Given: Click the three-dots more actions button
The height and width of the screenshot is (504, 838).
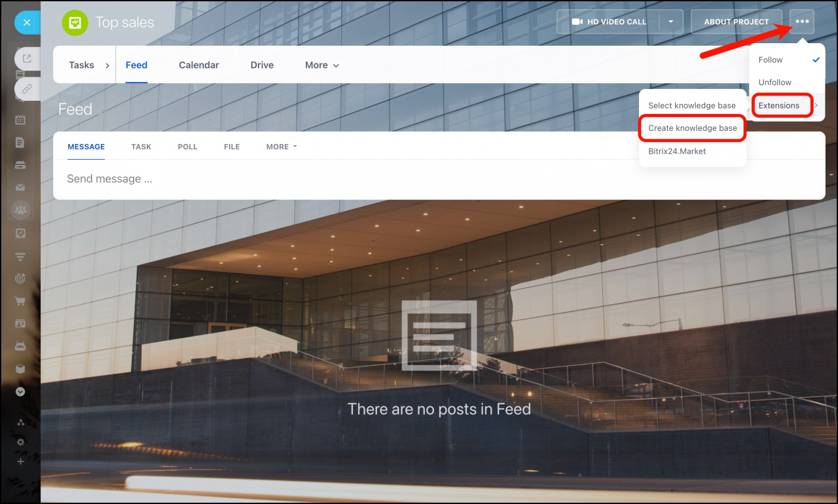Looking at the screenshot, I should (x=802, y=22).
